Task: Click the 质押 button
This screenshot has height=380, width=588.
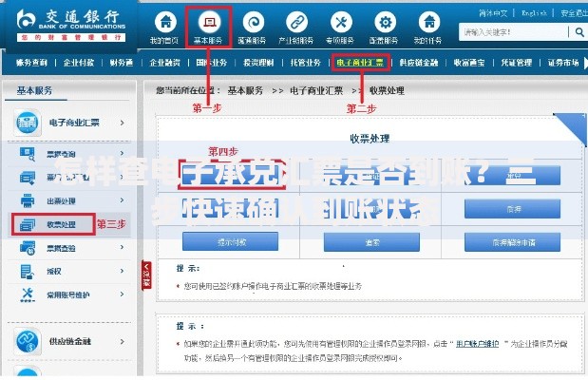Action: click(x=513, y=209)
